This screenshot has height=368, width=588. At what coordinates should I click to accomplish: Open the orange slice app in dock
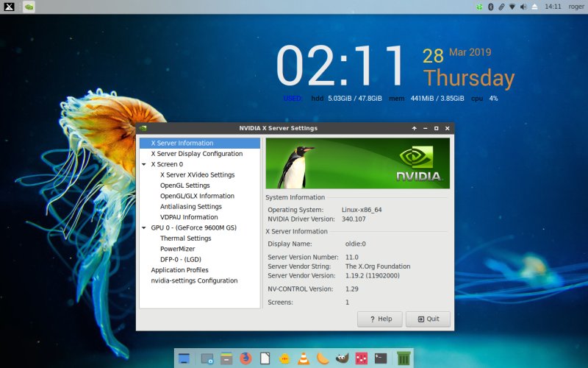click(x=323, y=358)
